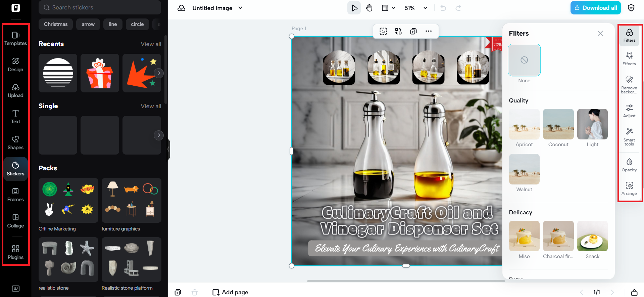Open the Collage tab in sidebar
This screenshot has width=644, height=297.
[x=15, y=221]
